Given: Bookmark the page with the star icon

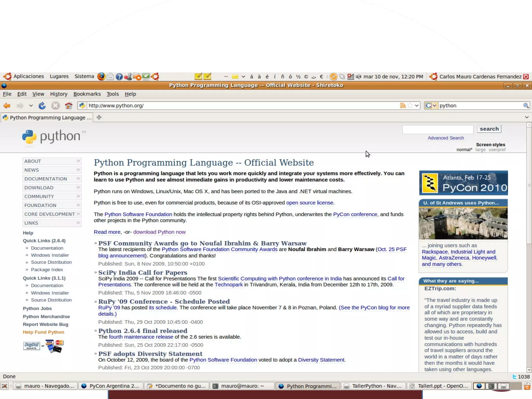Looking at the screenshot, I should click(410, 105).
